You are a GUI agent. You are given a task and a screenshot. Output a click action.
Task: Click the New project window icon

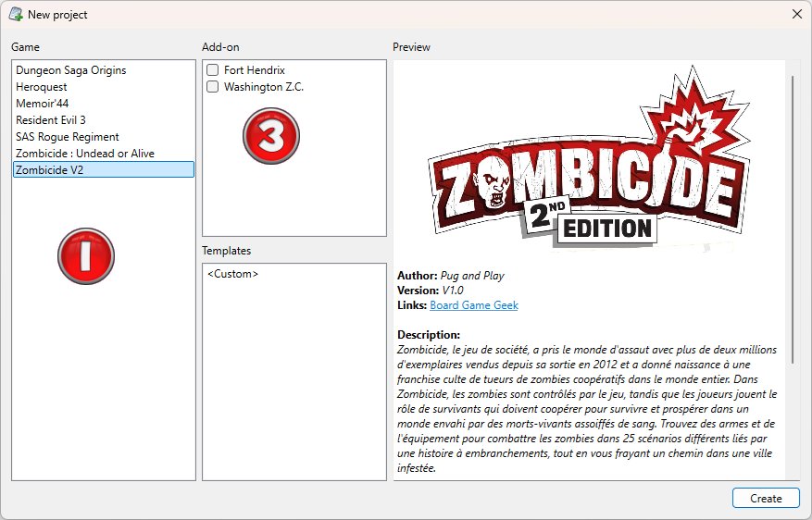click(x=16, y=15)
